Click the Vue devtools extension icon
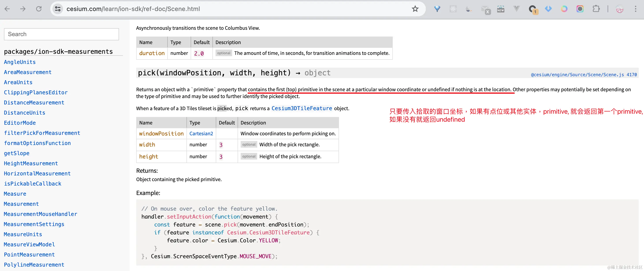This screenshot has width=644, height=271. click(516, 9)
